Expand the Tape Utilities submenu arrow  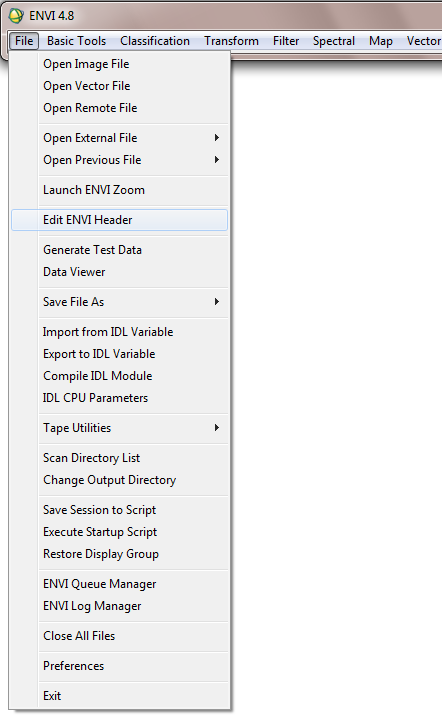[217, 428]
